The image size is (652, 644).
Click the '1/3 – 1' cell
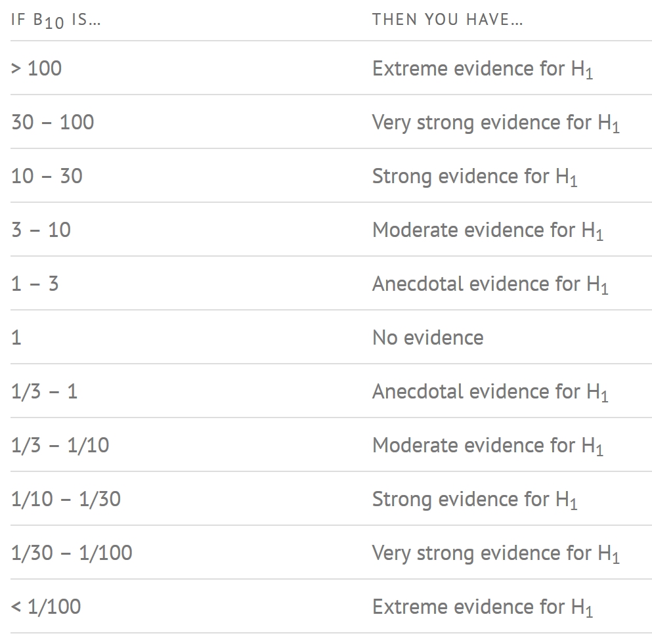44,391
